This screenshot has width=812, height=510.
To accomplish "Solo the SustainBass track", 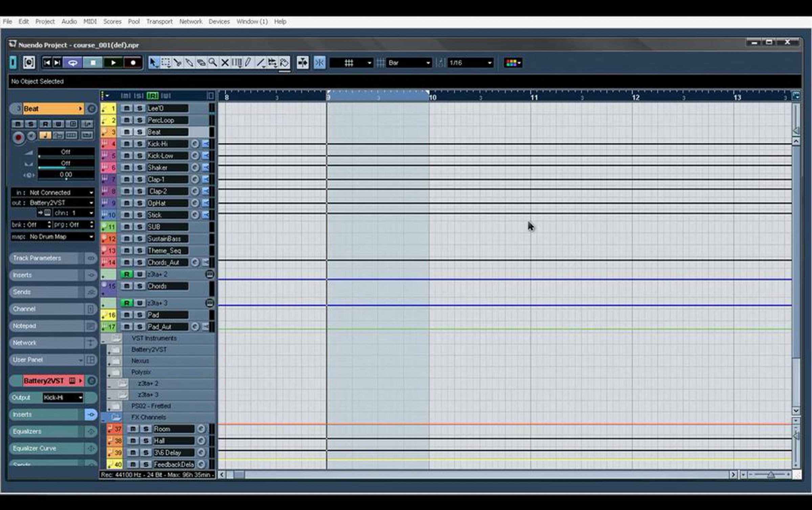I will pos(139,238).
